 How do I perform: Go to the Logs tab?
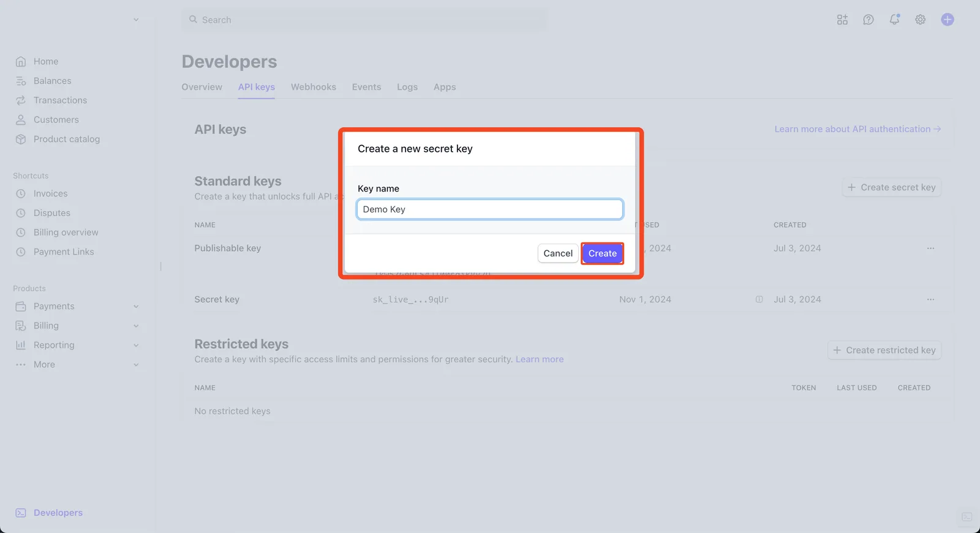coord(407,87)
